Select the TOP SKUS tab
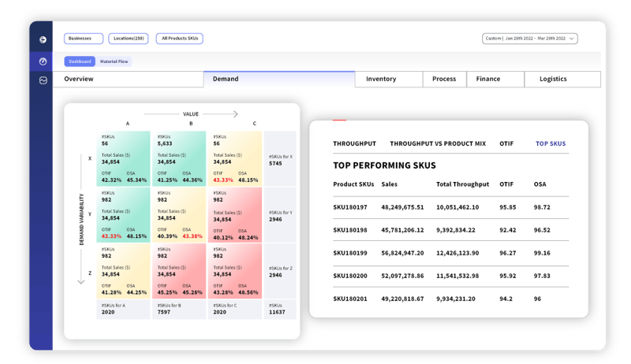Screen dimensions: 631x364 point(551,144)
